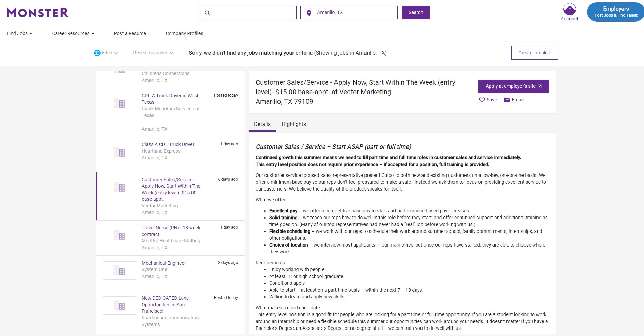The width and height of the screenshot is (644, 336).
Task: Go to Company Profiles
Action: [x=184, y=33]
